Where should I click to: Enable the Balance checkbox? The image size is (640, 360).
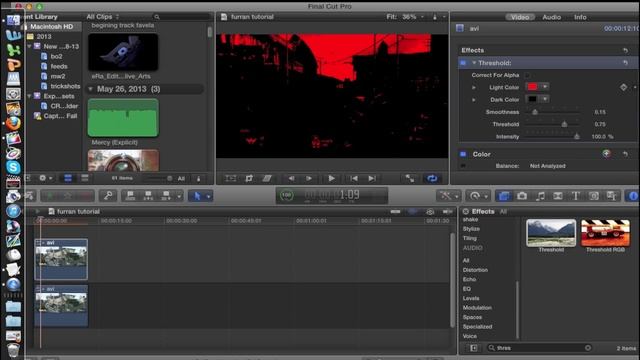click(x=463, y=166)
